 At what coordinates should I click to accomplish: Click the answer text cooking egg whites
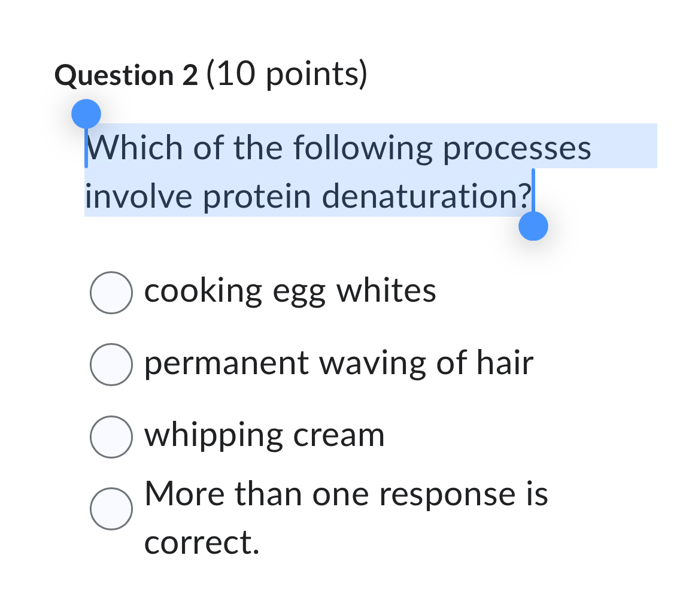[x=290, y=292]
